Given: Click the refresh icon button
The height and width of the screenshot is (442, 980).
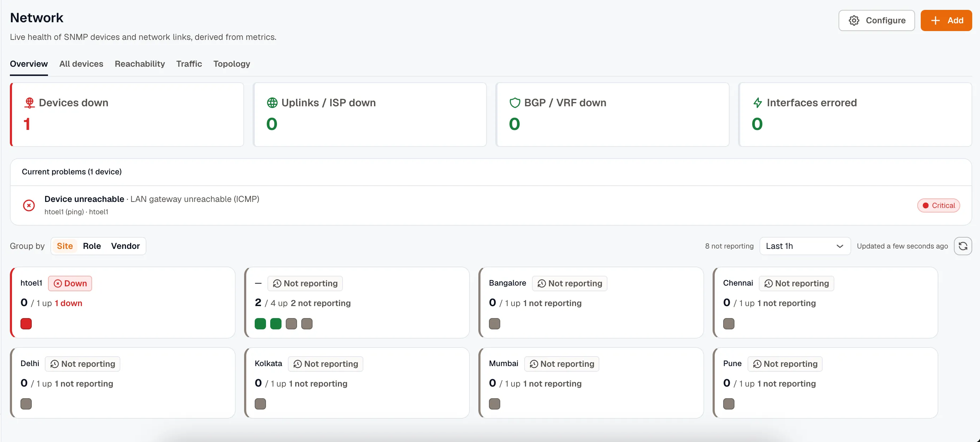Looking at the screenshot, I should click(963, 246).
